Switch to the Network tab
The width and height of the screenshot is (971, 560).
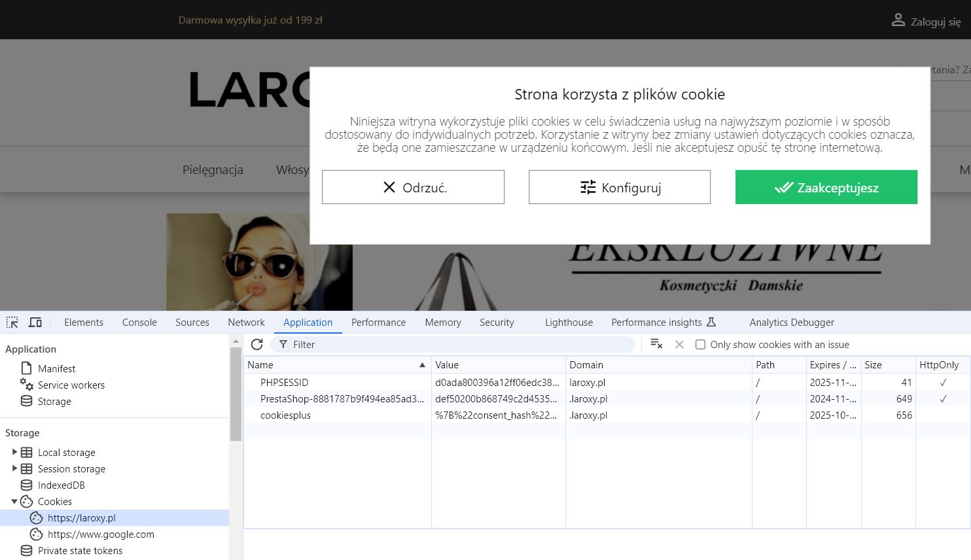[246, 323]
